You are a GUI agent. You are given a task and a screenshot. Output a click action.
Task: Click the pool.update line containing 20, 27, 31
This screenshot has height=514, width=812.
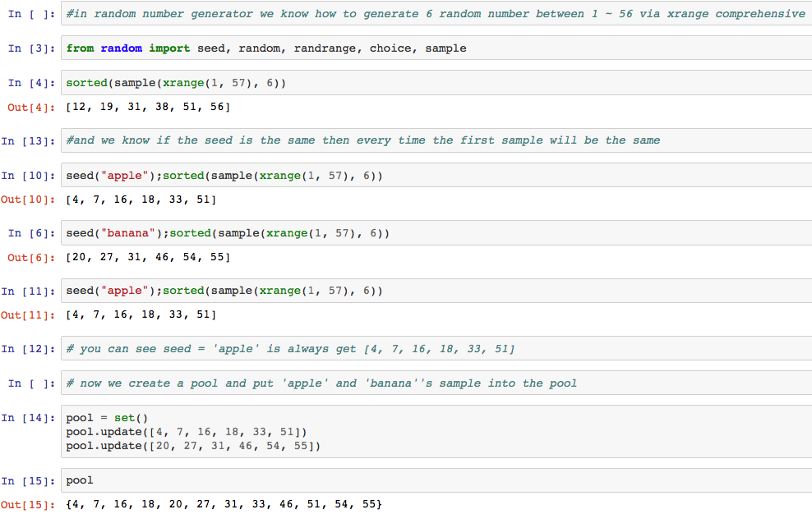tap(193, 446)
